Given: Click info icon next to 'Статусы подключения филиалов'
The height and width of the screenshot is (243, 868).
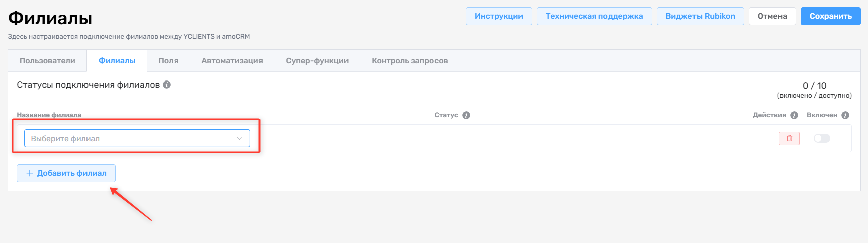Looking at the screenshot, I should coord(167,85).
